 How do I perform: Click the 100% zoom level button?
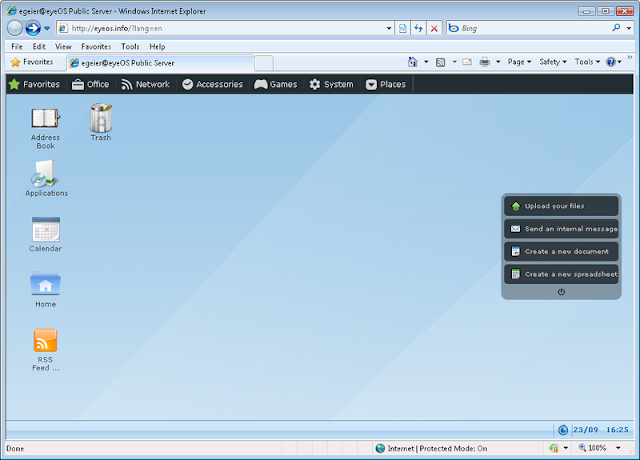tap(593, 448)
